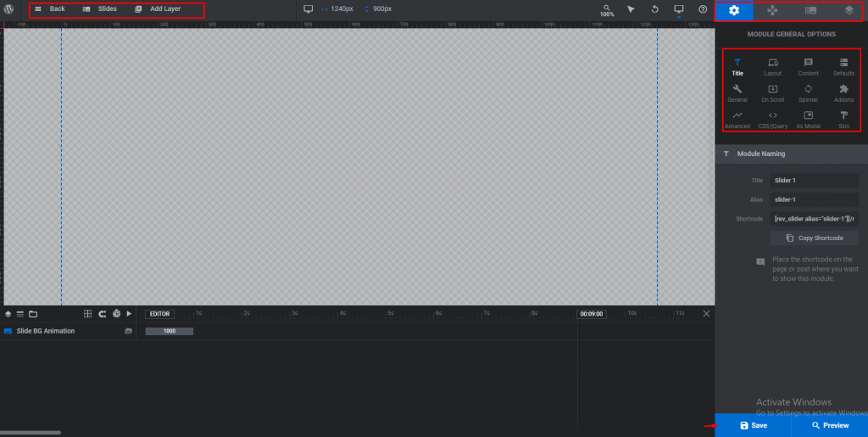The height and width of the screenshot is (437, 868).
Task: Toggle the timeline grid snap icon
Action: 87,313
